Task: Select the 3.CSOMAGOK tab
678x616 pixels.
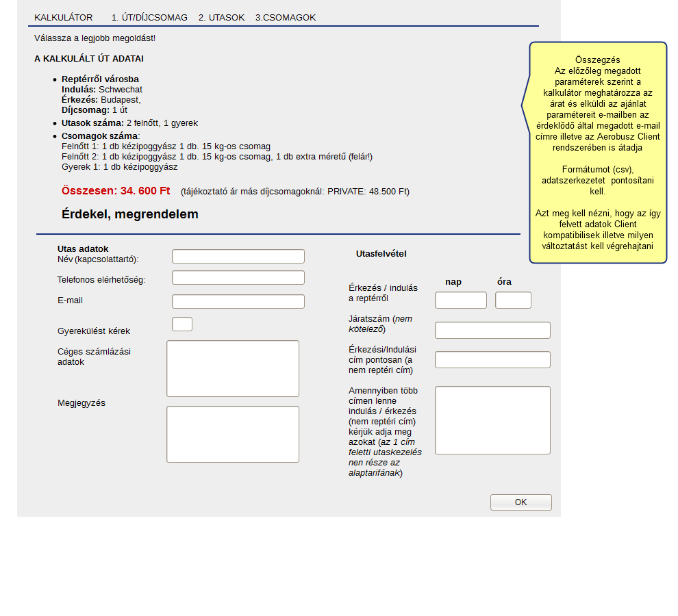Action: [x=286, y=18]
